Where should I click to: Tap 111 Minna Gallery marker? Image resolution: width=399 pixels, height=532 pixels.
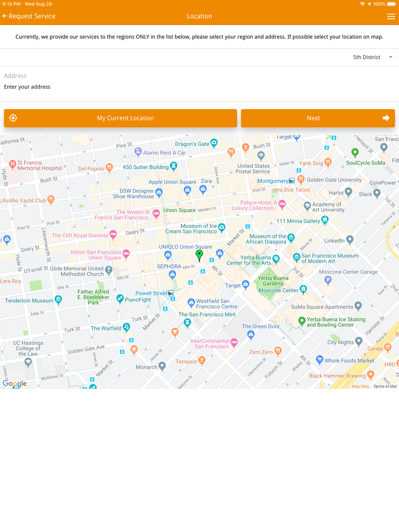coord(325,219)
